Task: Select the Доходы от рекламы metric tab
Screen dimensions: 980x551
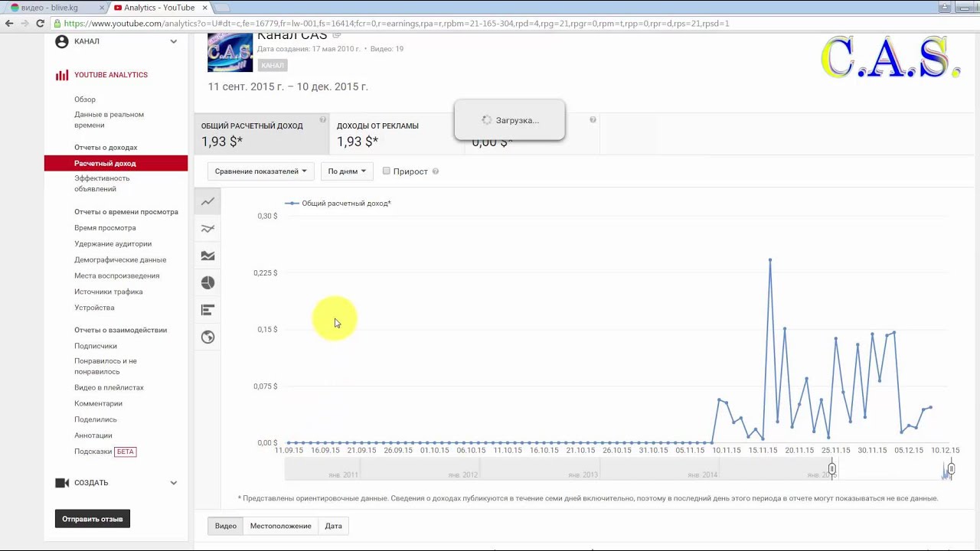Action: [x=397, y=133]
